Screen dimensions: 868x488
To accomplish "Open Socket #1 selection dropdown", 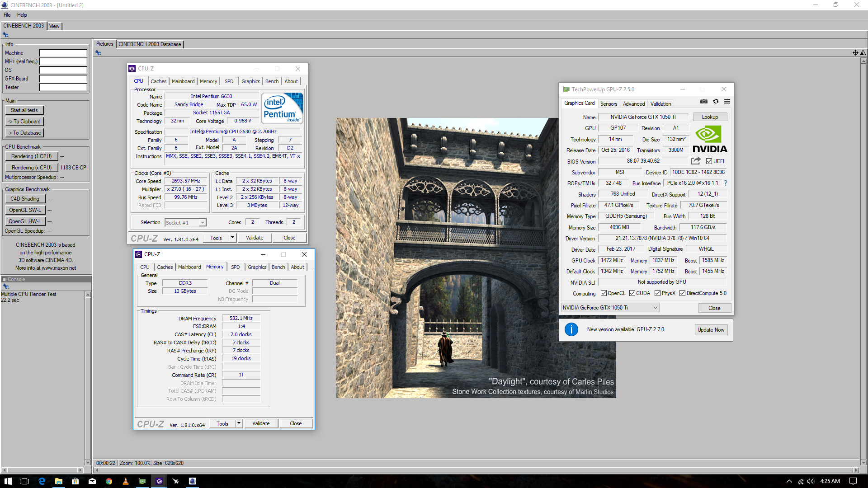I will (x=185, y=222).
